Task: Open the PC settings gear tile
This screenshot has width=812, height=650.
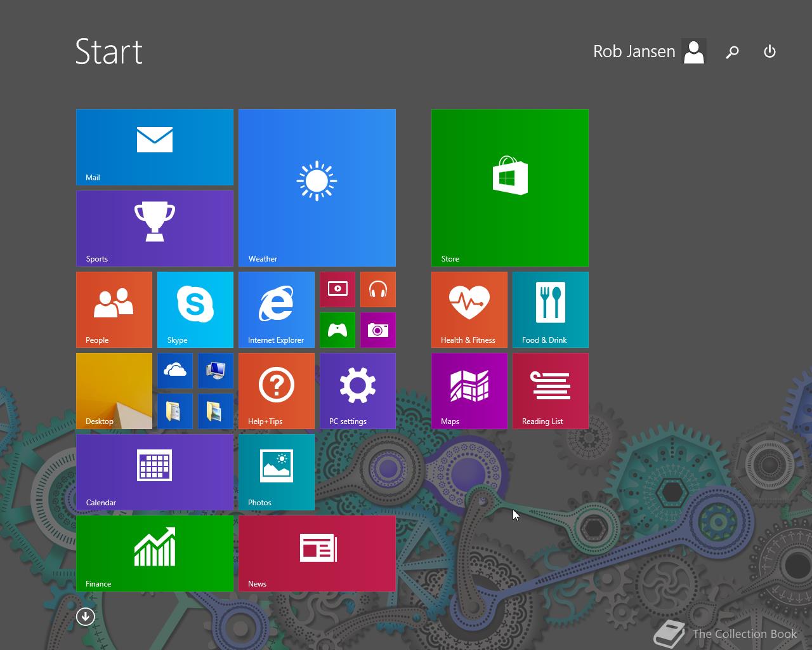Action: click(x=358, y=391)
